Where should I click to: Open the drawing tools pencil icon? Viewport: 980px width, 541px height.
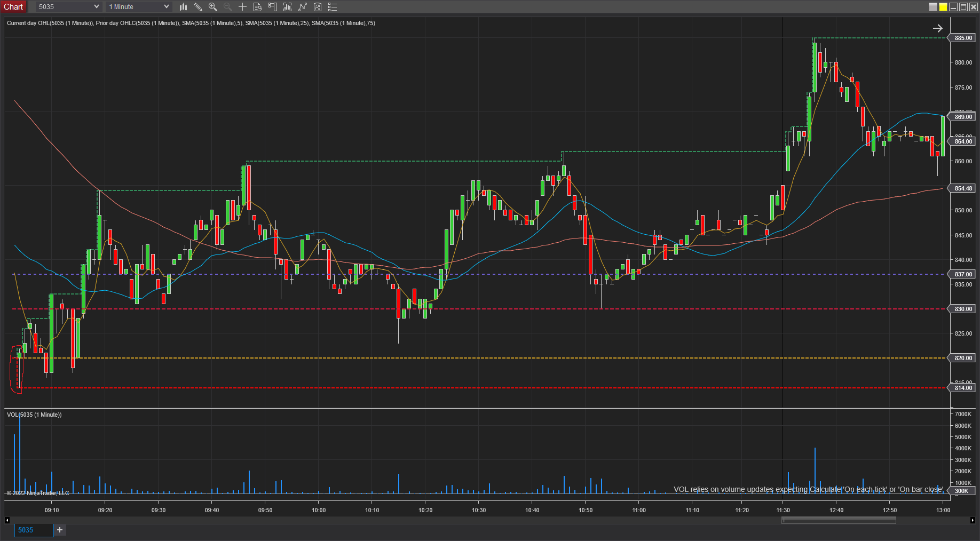pos(198,7)
